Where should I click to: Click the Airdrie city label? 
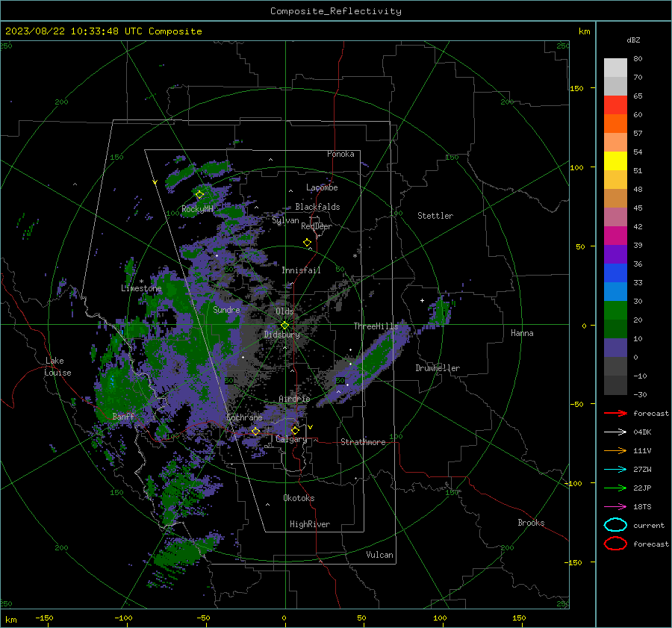[294, 399]
